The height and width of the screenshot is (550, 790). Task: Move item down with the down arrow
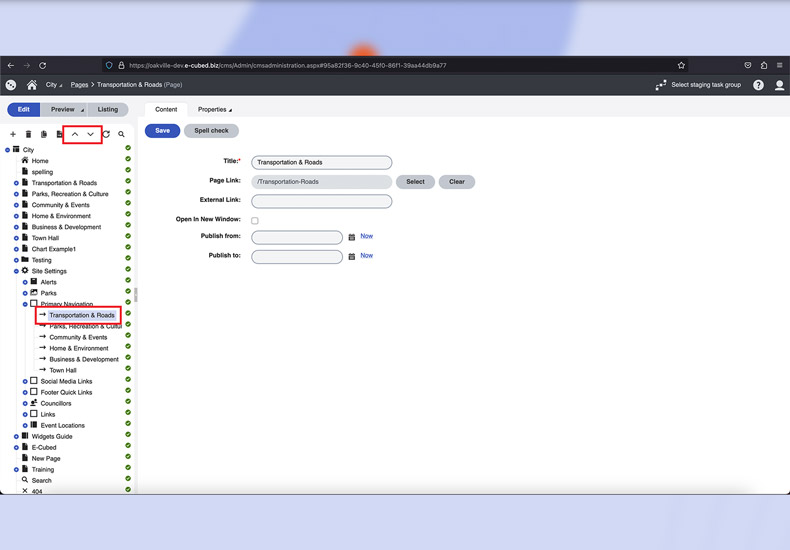[90, 134]
